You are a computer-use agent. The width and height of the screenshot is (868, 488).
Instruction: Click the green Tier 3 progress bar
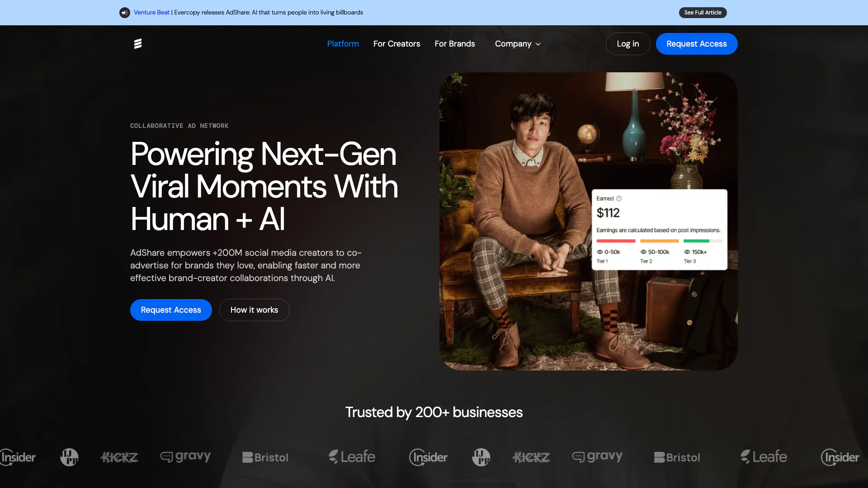click(x=696, y=241)
